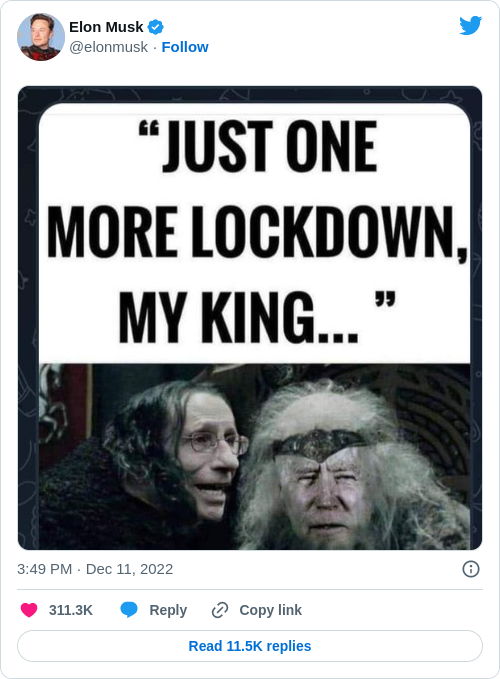Open the 3:49 PM Dec 11, 2022 timestamp

95,569
